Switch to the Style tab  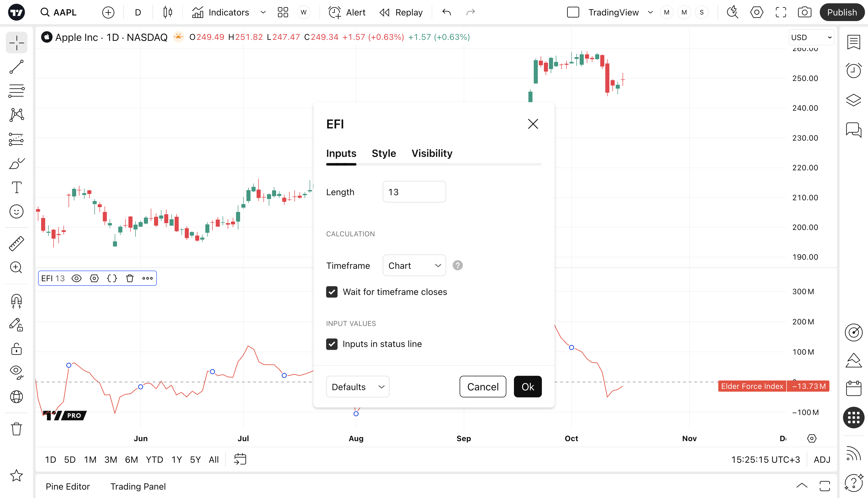[x=384, y=154]
